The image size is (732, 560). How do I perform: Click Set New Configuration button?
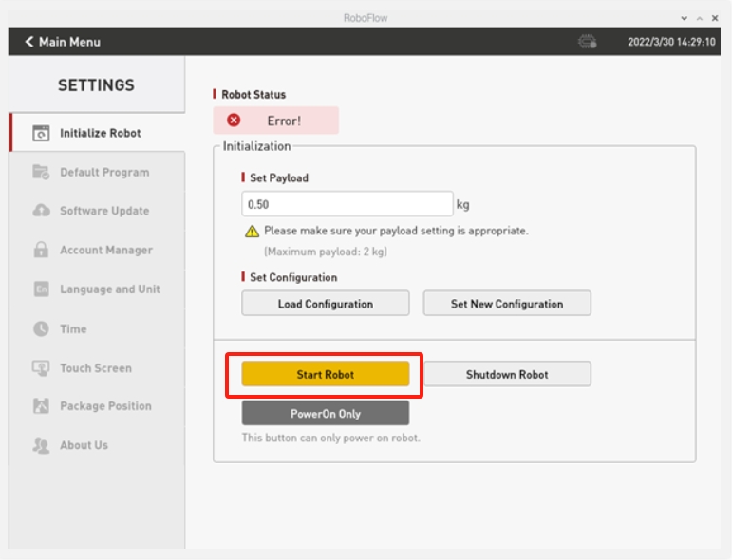pyautogui.click(x=507, y=304)
